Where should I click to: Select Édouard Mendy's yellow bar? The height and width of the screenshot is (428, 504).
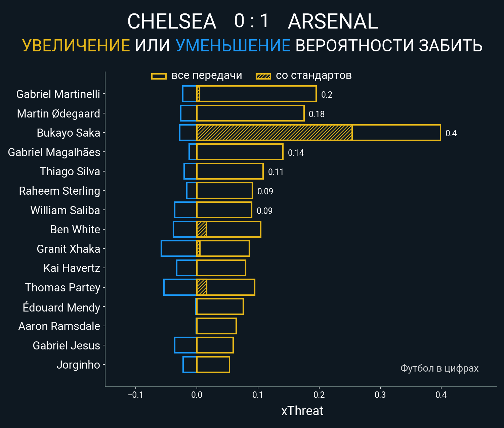point(220,306)
